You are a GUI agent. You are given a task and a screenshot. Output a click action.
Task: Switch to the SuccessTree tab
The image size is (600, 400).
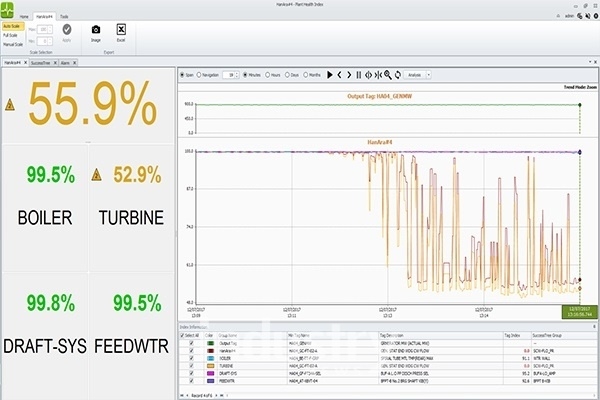[41, 62]
